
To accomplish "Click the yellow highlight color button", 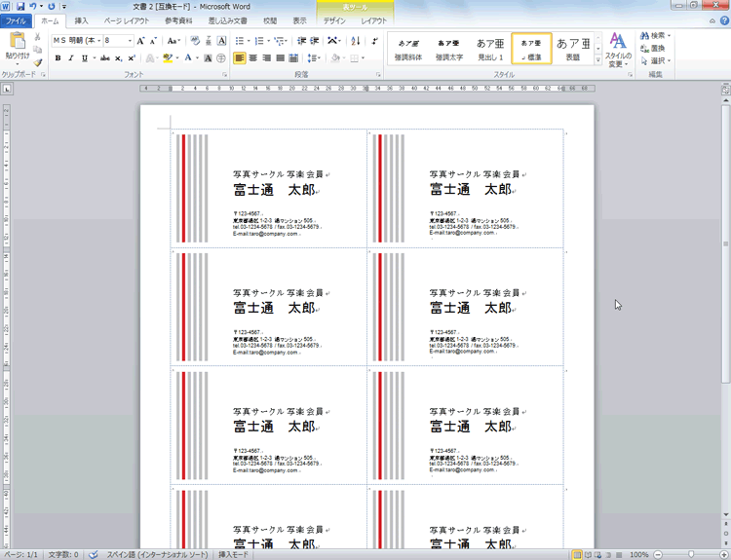I will point(168,58).
